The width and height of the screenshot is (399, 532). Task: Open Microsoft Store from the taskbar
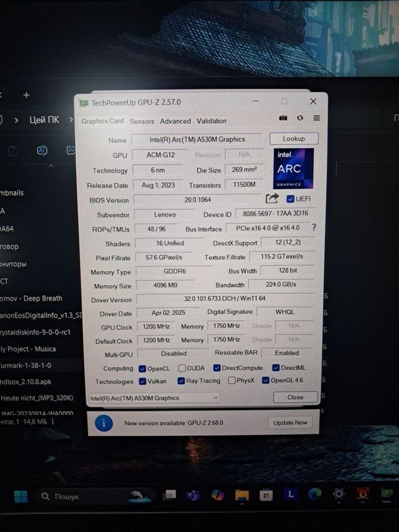pyautogui.click(x=266, y=495)
